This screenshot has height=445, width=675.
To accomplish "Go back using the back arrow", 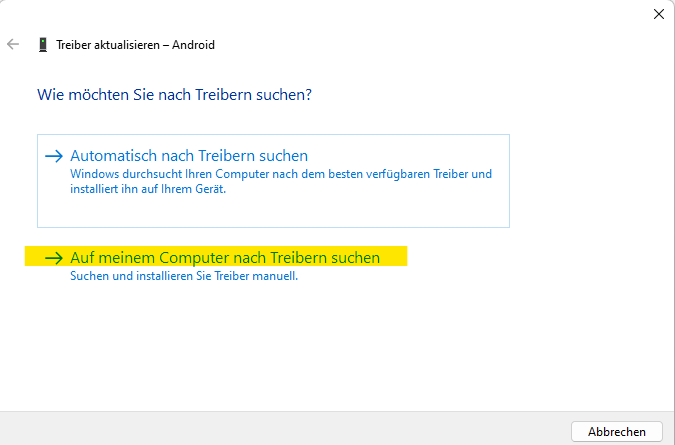I will [13, 44].
